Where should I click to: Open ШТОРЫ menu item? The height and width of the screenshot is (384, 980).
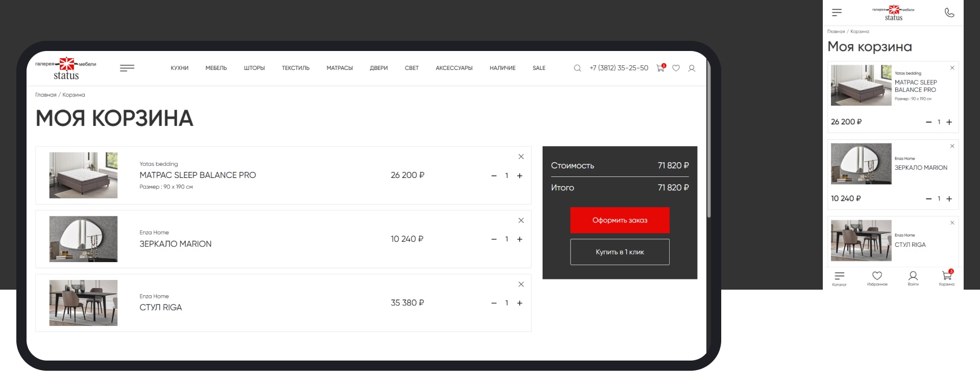[x=254, y=68]
